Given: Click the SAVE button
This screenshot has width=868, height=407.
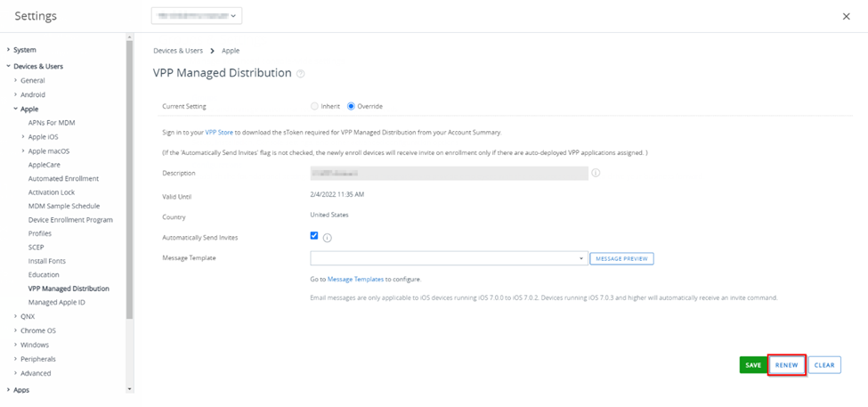Looking at the screenshot, I should 753,365.
